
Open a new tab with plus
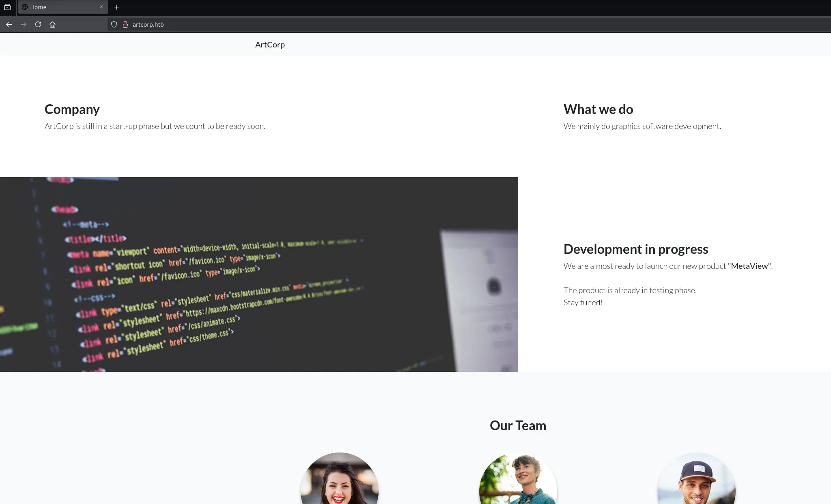coord(117,7)
